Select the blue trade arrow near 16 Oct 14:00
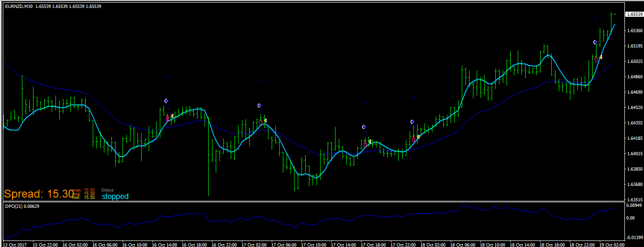The image size is (644, 247). pos(166,101)
